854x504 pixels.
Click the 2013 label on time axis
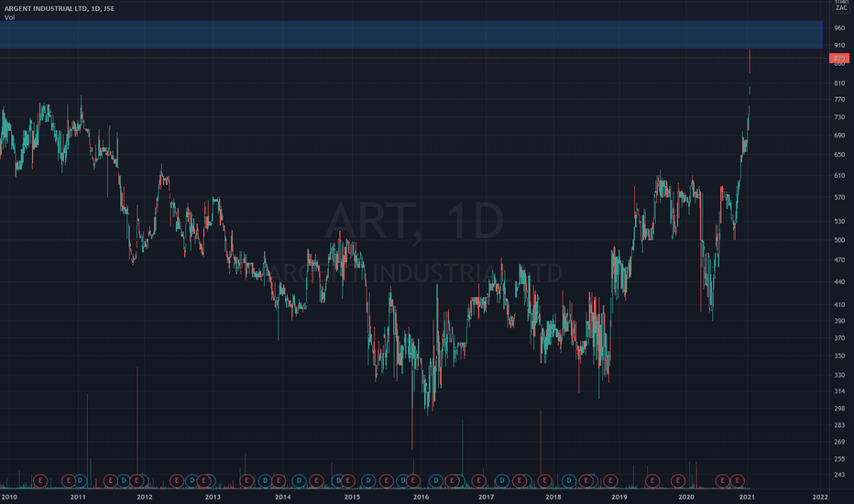pyautogui.click(x=213, y=497)
